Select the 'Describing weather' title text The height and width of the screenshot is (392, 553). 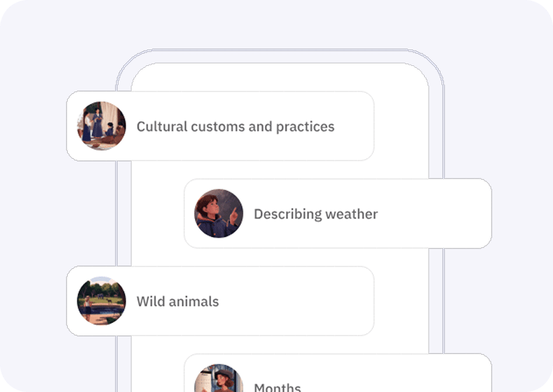(x=316, y=214)
